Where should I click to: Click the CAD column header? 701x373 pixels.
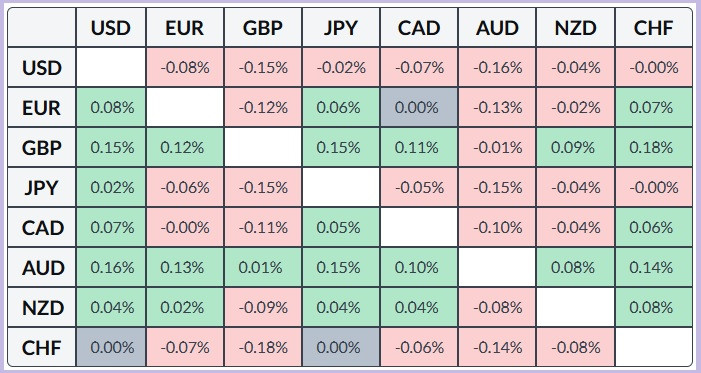tap(419, 28)
